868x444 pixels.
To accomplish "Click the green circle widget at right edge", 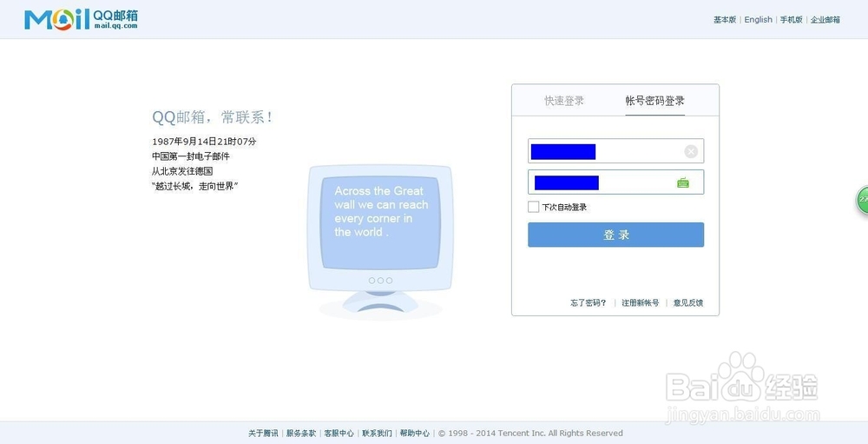I will (x=863, y=200).
